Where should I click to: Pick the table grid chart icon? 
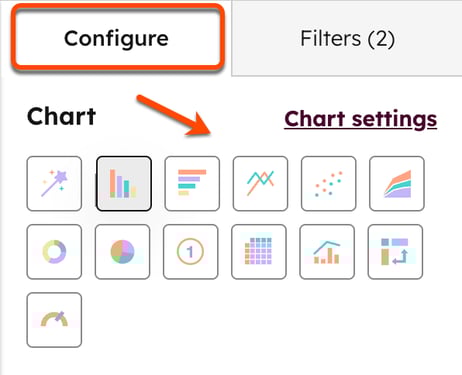pos(259,252)
